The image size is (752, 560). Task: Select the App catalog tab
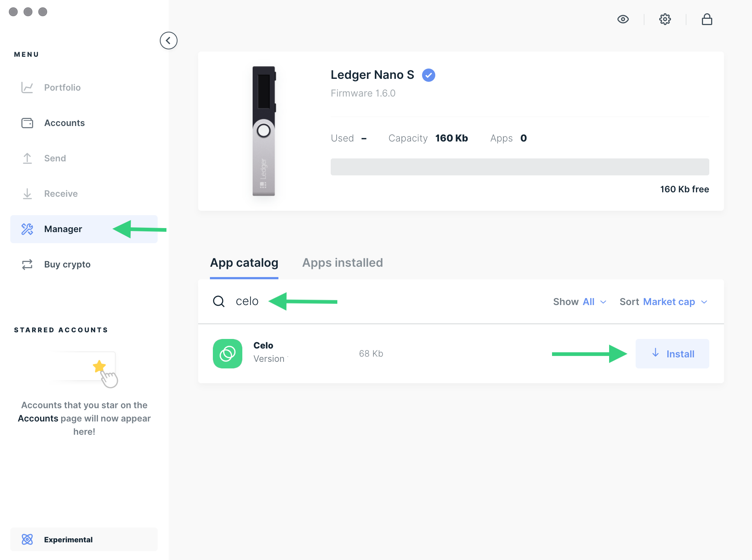pos(244,263)
